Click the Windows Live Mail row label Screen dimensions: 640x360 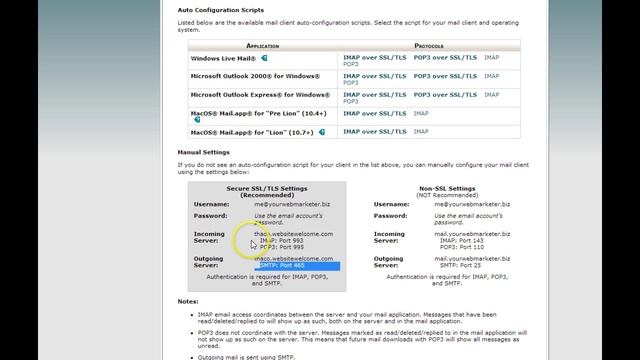click(x=223, y=58)
